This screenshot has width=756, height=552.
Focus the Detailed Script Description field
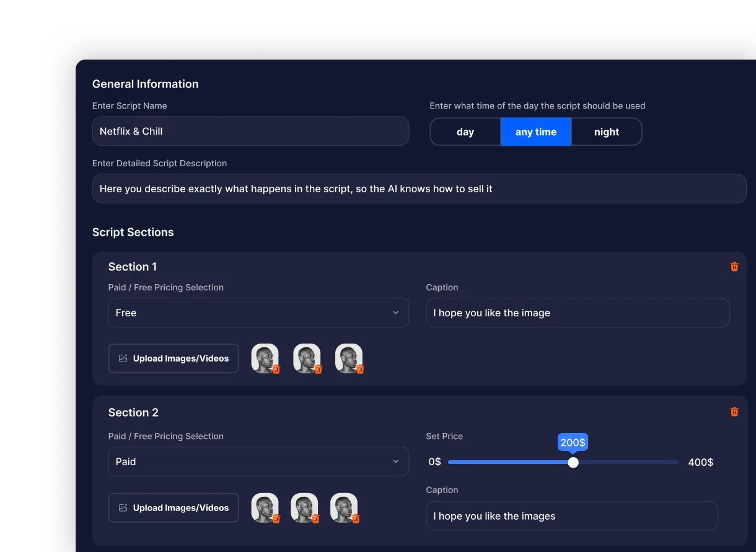[x=420, y=189]
